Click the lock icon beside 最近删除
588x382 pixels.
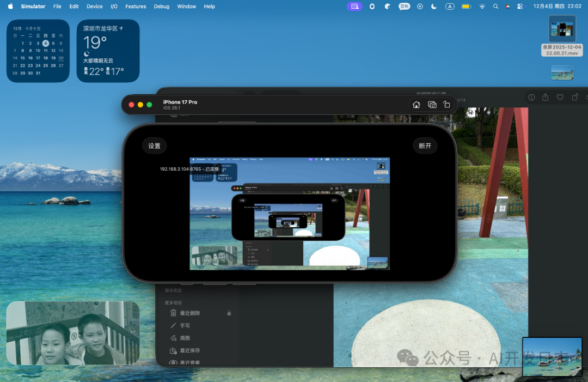229,313
